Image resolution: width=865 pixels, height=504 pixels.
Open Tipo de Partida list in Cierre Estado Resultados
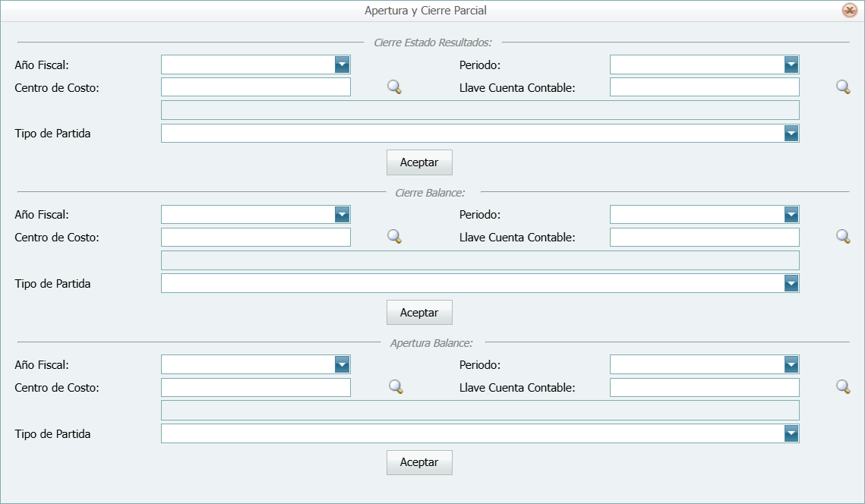pyautogui.click(x=792, y=133)
